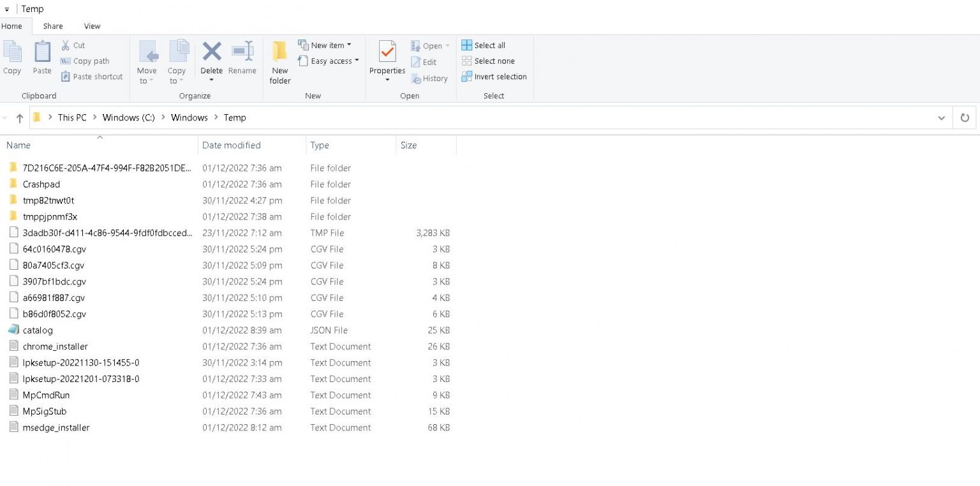Viewport: 980px width, 486px height.
Task: Expand the Open button dropdown
Action: point(447,46)
